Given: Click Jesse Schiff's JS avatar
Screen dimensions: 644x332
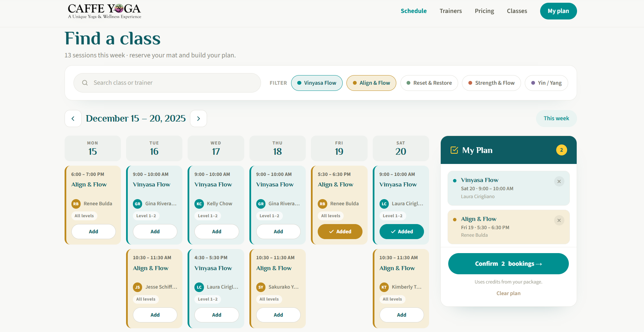Looking at the screenshot, I should [x=137, y=287].
